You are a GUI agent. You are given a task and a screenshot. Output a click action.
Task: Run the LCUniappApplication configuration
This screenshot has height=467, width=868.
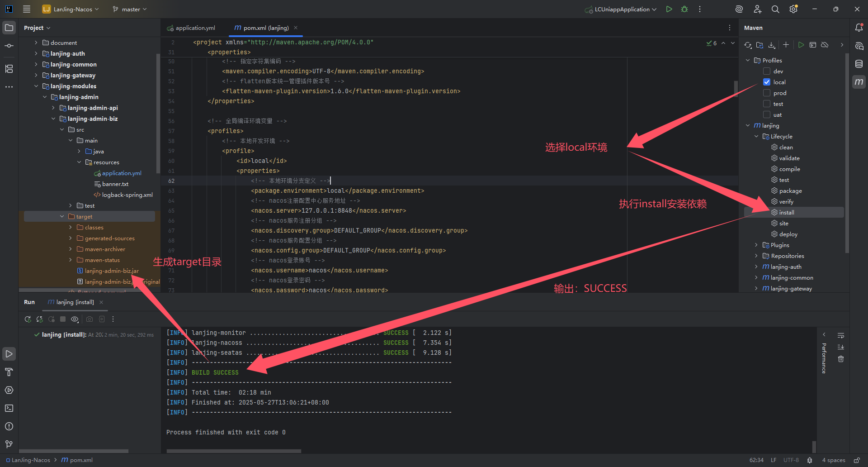click(x=669, y=9)
